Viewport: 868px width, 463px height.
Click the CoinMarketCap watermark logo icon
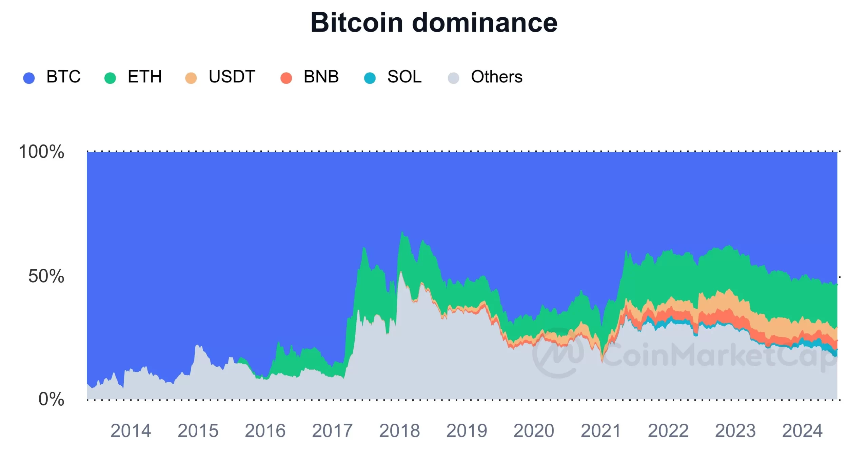pos(558,353)
